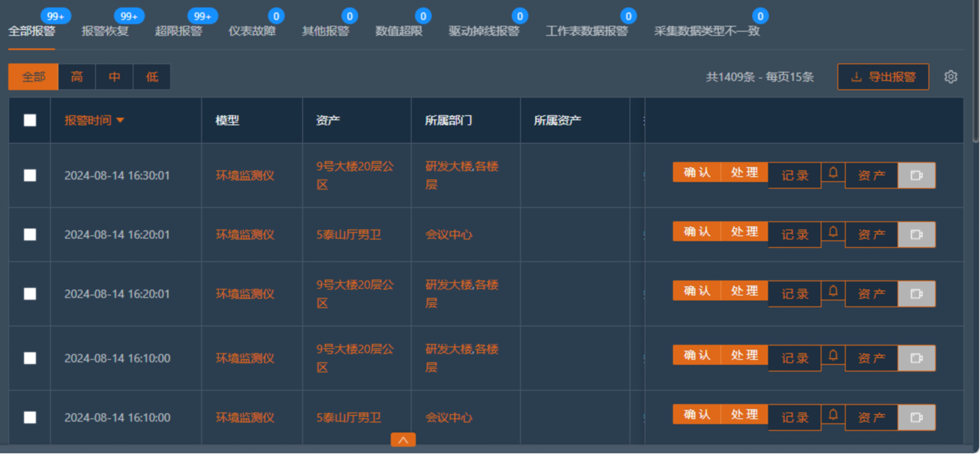Screen dimensions: 980x454
Task: Click the 确认 button in the first alarm row
Action: 696,172
